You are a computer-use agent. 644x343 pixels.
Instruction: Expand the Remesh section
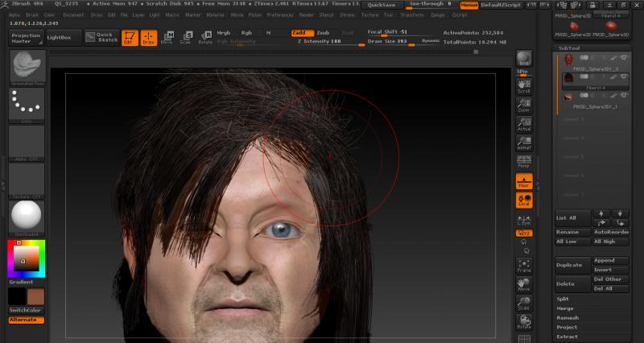click(x=567, y=317)
